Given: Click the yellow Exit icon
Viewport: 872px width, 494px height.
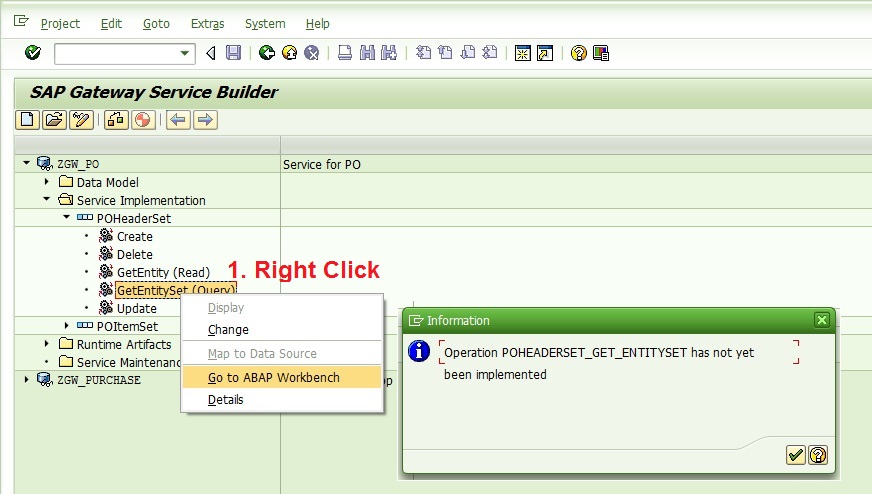Looking at the screenshot, I should [289, 53].
